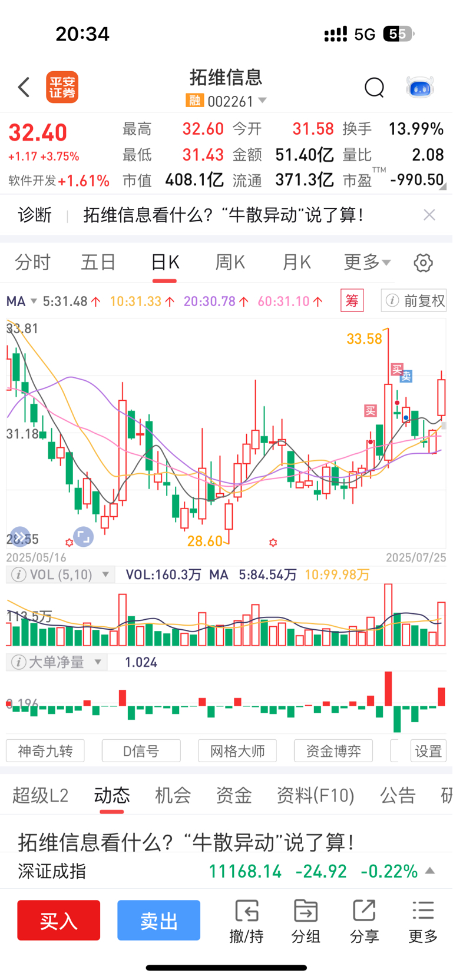Screen dimensions: 453x980
Task: Tap the 市盈 TTM -990.50 value
Action: pyautogui.click(x=417, y=180)
